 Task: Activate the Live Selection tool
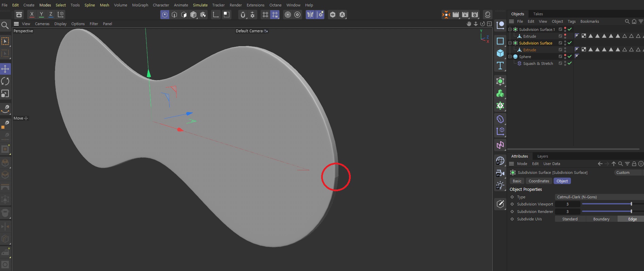pos(5,41)
